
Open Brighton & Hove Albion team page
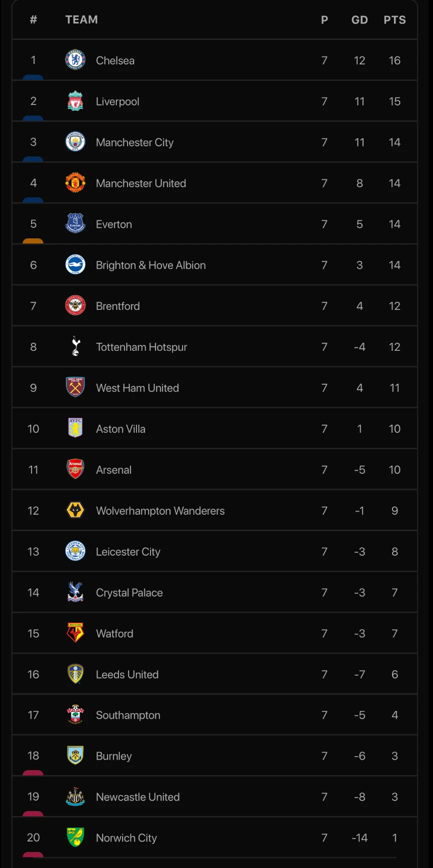tap(150, 265)
